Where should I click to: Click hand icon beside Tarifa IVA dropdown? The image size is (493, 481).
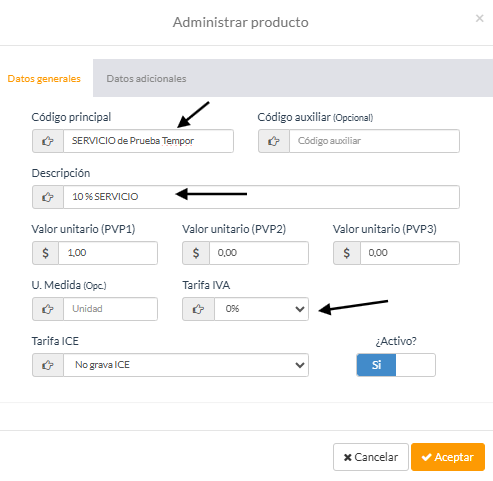tap(198, 309)
